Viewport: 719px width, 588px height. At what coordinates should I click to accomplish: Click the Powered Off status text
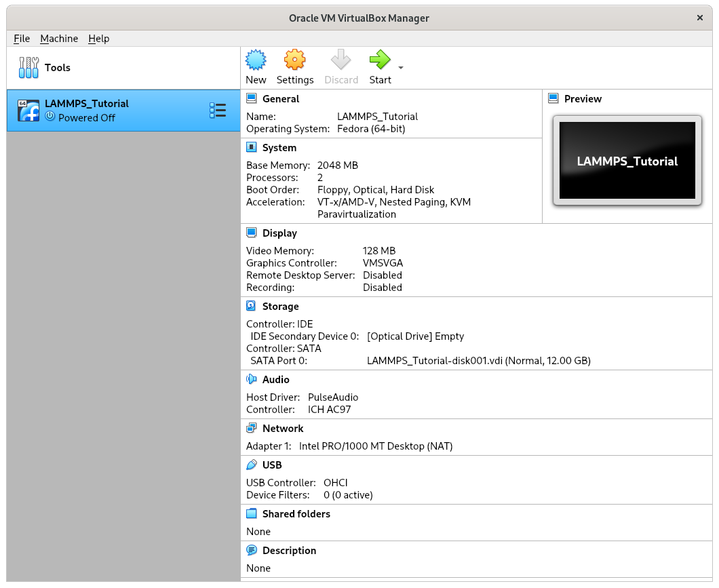coord(87,118)
